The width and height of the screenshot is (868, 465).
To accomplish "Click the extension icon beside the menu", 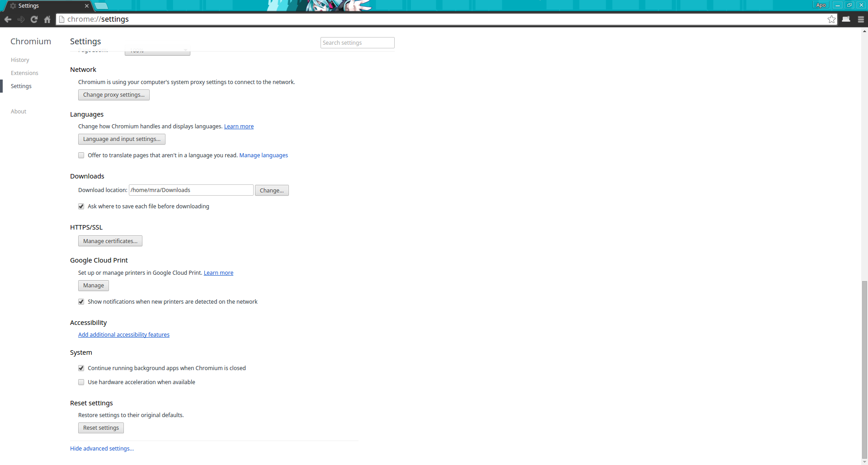I will [846, 19].
